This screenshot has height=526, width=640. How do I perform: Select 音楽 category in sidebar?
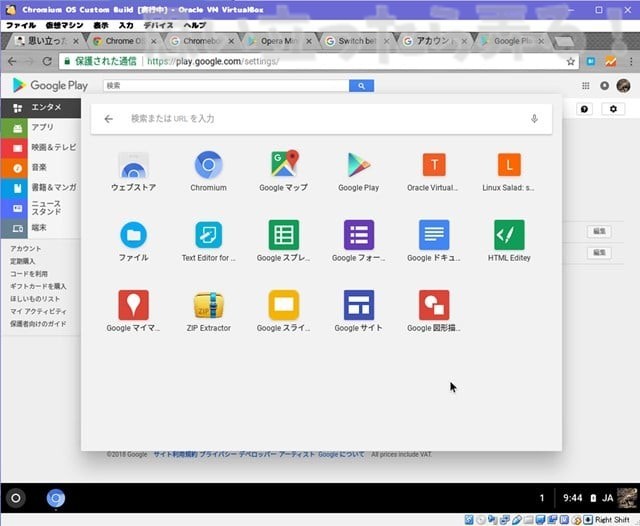coord(41,168)
